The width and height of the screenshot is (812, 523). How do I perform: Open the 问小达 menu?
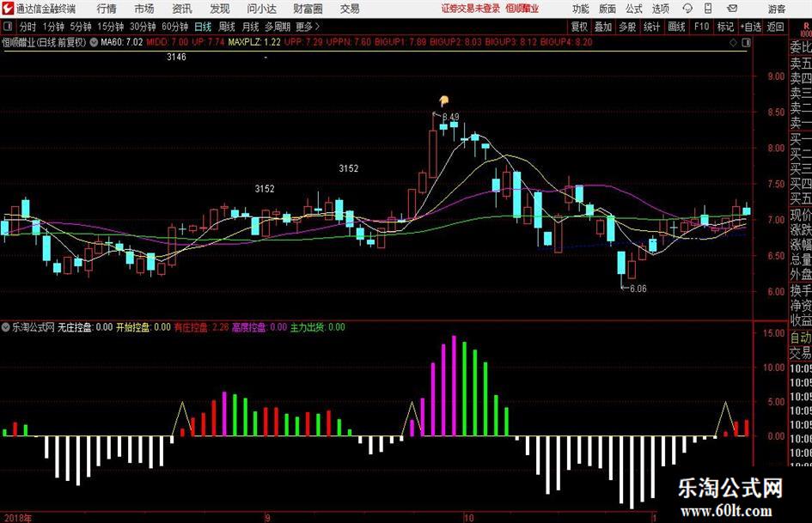tap(261, 9)
